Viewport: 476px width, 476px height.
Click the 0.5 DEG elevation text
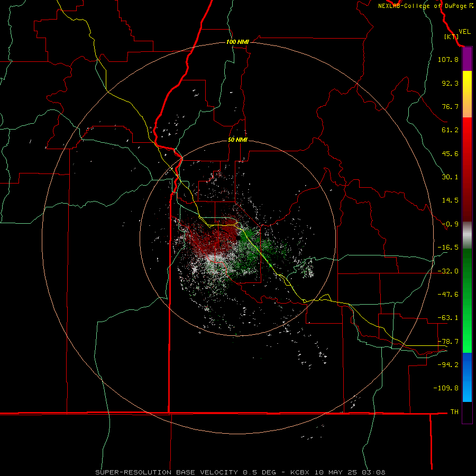click(x=259, y=472)
